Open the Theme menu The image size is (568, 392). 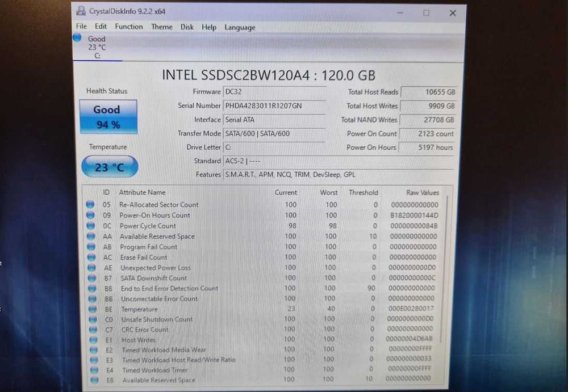[161, 27]
